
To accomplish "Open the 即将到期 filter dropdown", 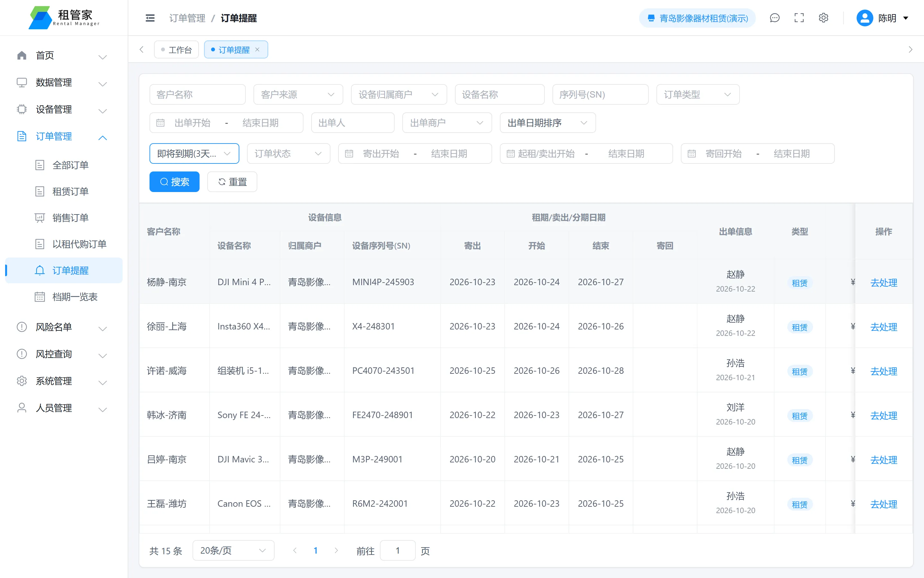I will point(194,154).
